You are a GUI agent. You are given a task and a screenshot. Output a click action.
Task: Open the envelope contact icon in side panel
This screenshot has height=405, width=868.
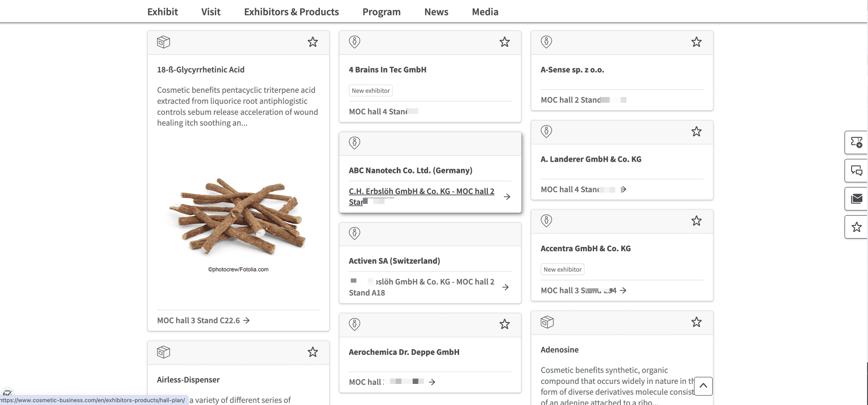[856, 199]
